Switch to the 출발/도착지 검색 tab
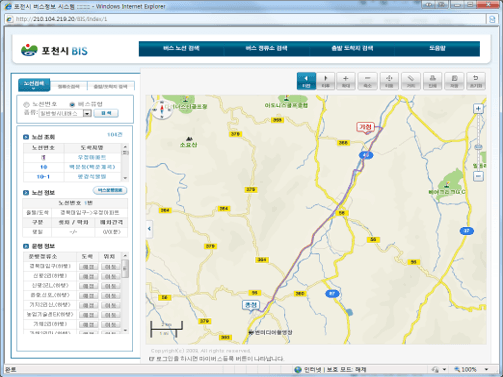This screenshot has height=377, width=503. point(111,86)
